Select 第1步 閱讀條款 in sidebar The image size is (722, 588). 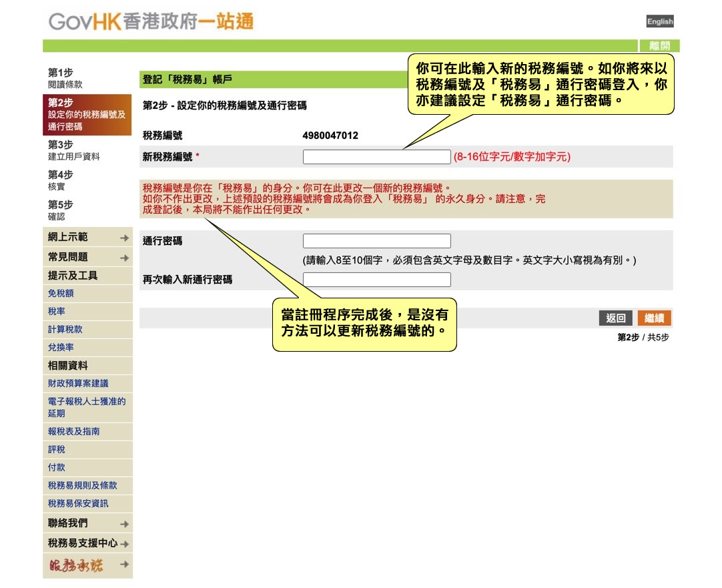(65, 78)
